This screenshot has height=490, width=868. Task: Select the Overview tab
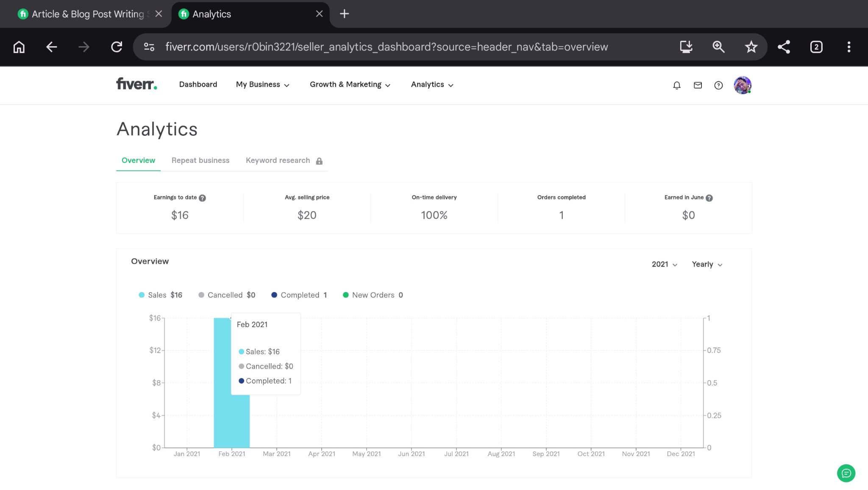[138, 160]
